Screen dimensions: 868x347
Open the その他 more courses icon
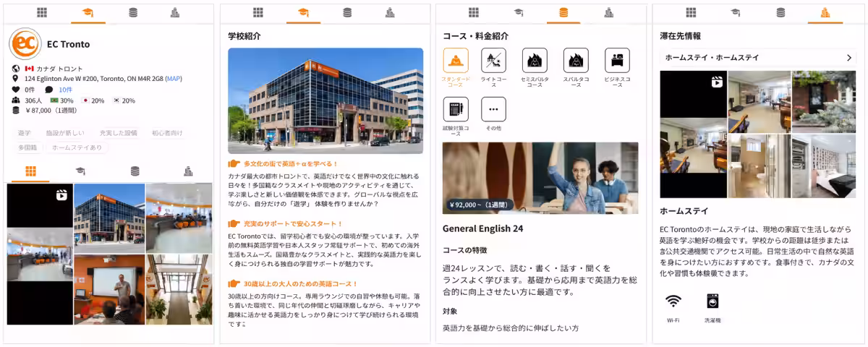(493, 109)
